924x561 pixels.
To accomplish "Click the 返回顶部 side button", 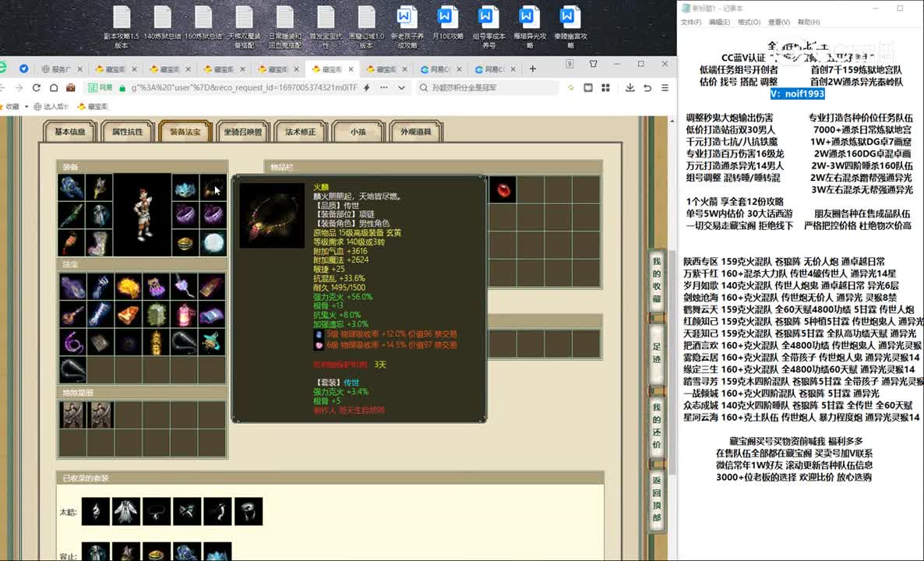I will click(x=657, y=499).
